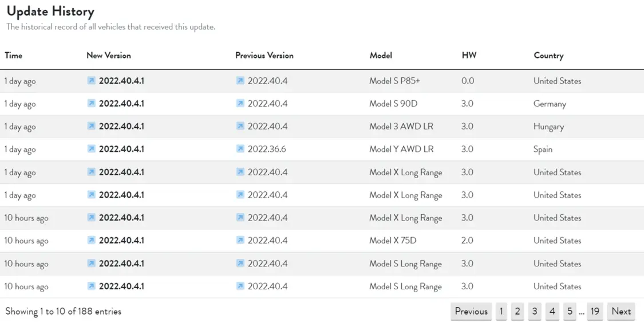Open 2022.36.6 previous version link
The height and width of the screenshot is (322, 644).
coord(267,149)
